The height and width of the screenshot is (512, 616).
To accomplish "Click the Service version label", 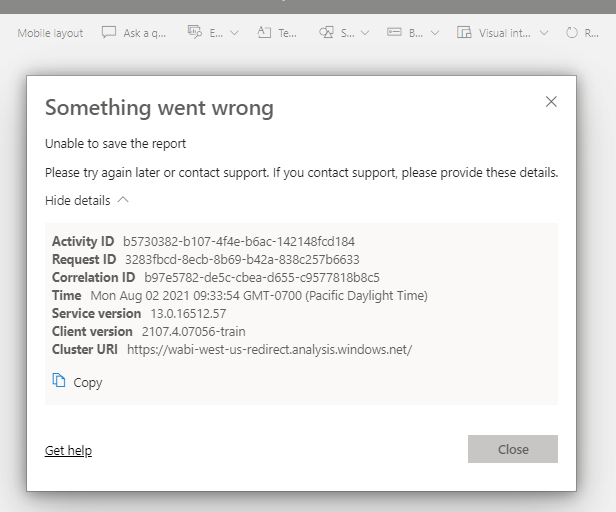I will (x=96, y=314).
